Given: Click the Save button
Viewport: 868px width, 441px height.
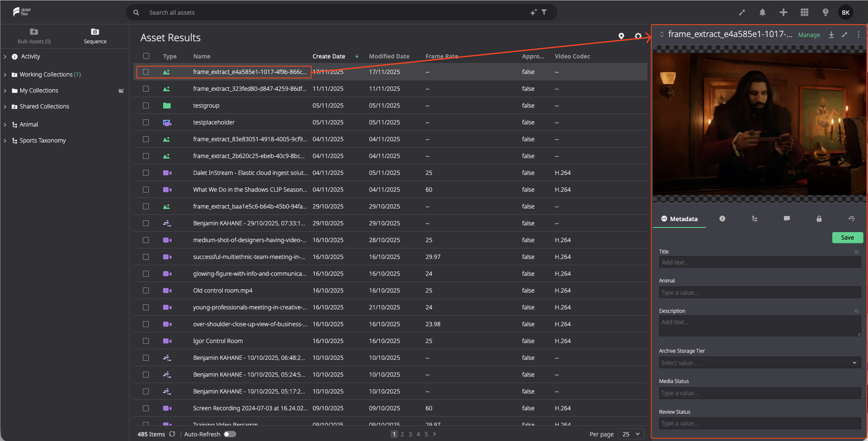Looking at the screenshot, I should point(847,238).
